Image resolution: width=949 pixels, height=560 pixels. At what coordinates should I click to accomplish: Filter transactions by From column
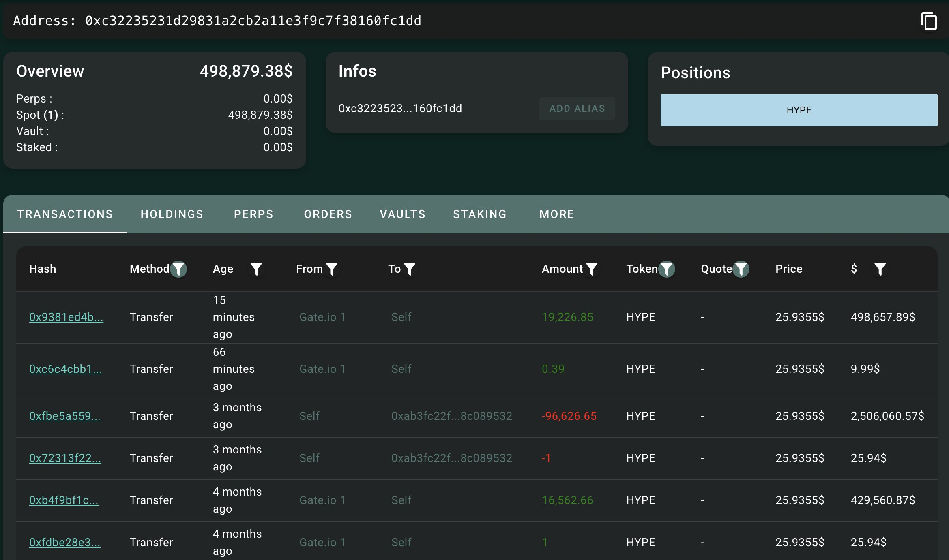point(332,269)
